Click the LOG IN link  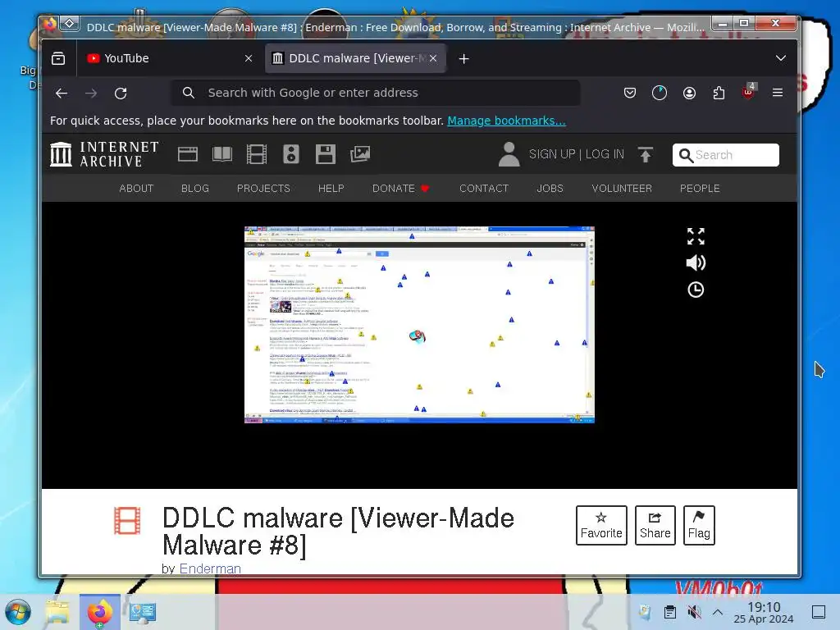click(605, 154)
